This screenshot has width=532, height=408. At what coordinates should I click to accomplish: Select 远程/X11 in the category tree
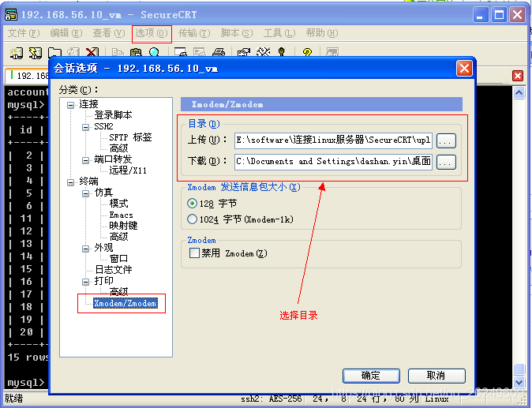128,170
